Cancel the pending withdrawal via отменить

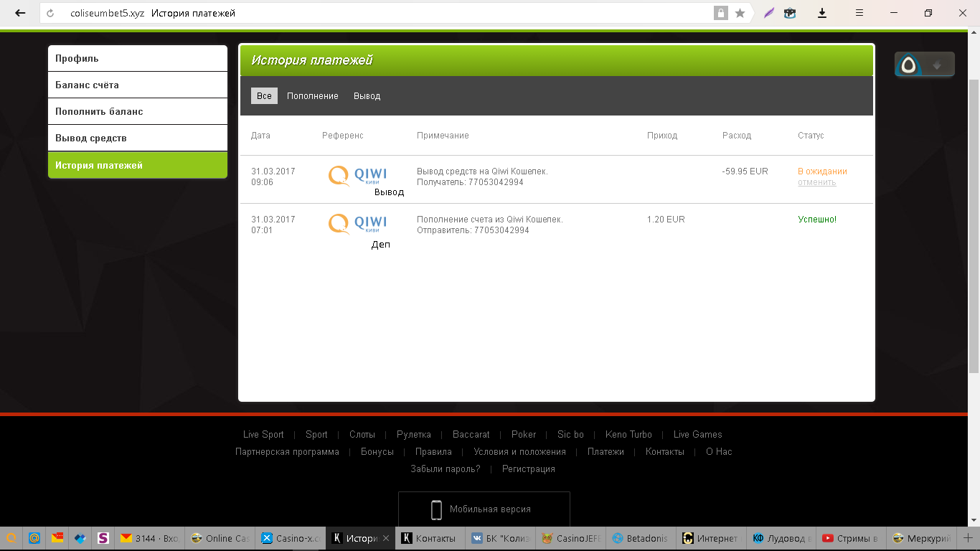[x=816, y=182]
